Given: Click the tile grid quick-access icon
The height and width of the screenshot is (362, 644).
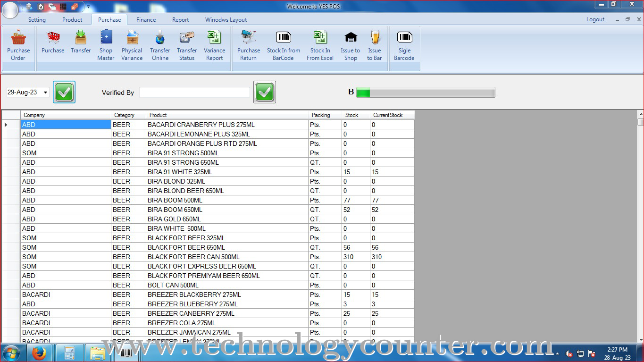Looking at the screenshot, I should pyautogui.click(x=63, y=7).
